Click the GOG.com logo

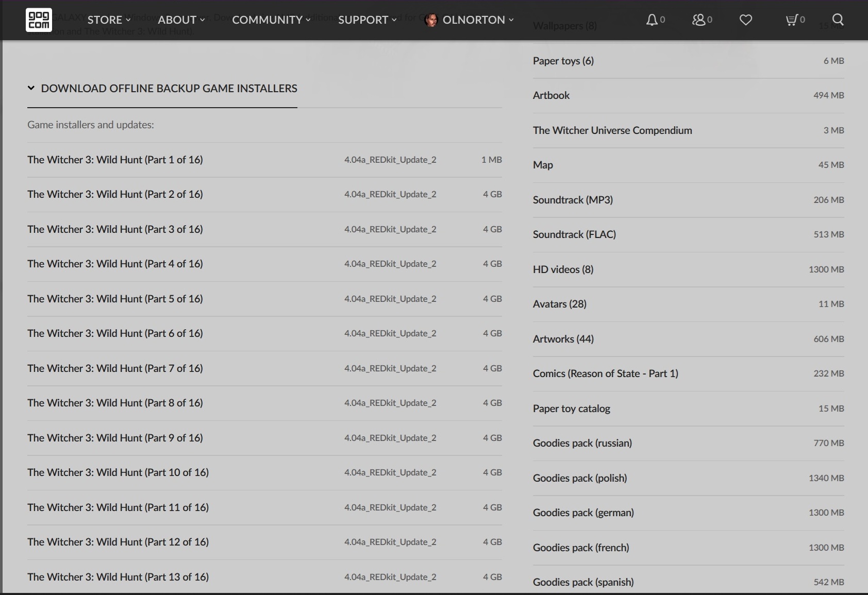pos(39,20)
